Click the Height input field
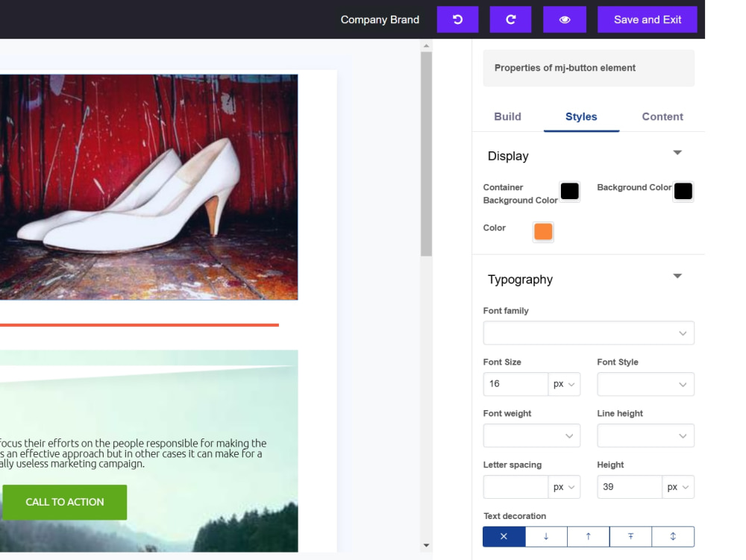746x560 pixels. [629, 487]
